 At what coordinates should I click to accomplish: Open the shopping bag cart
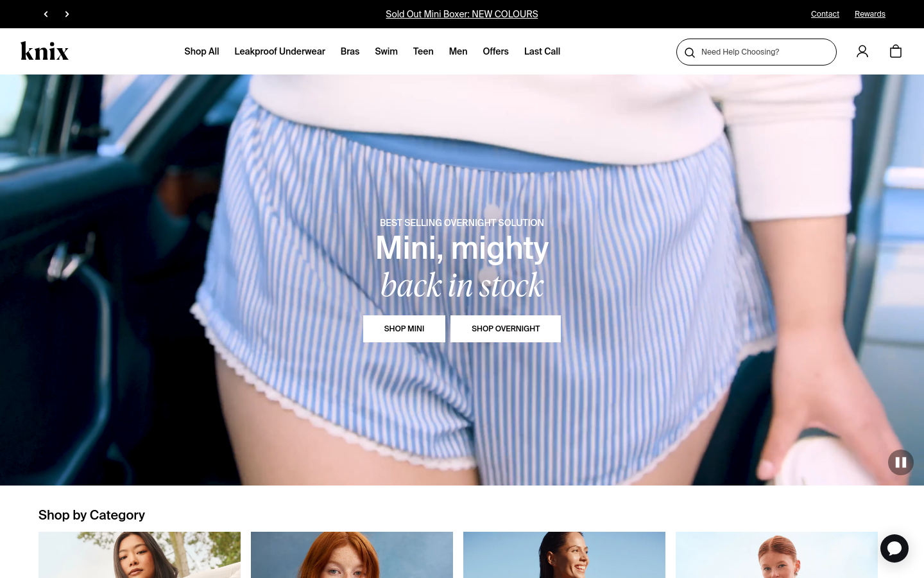896,51
